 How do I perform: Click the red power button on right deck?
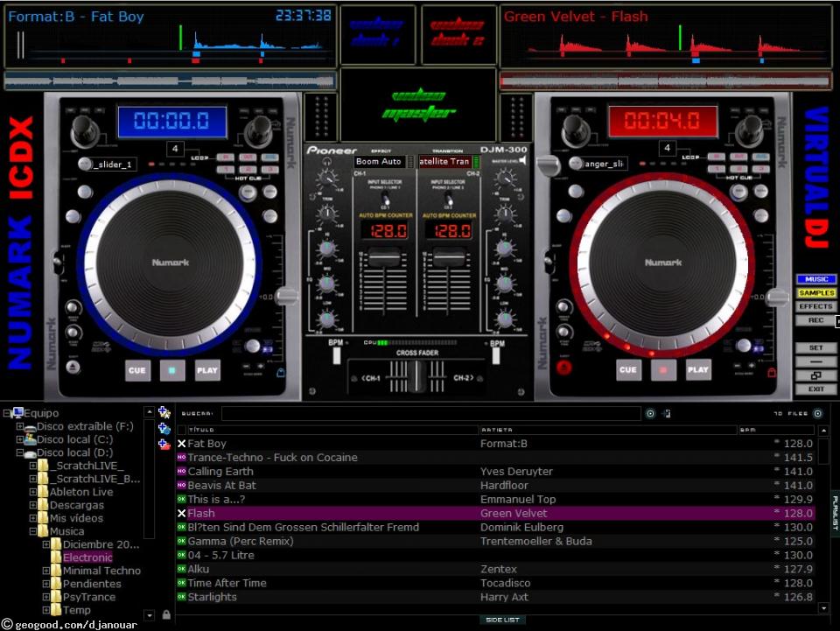564,368
